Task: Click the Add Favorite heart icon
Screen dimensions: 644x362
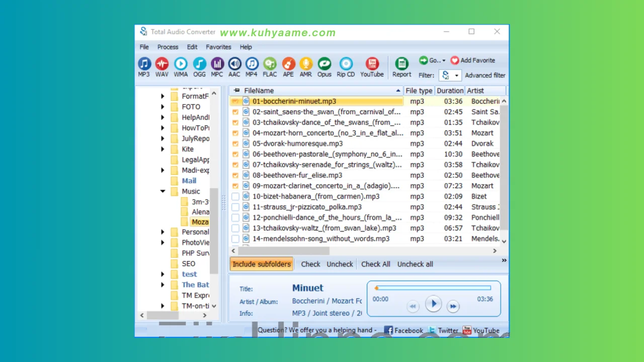Action: (x=455, y=60)
